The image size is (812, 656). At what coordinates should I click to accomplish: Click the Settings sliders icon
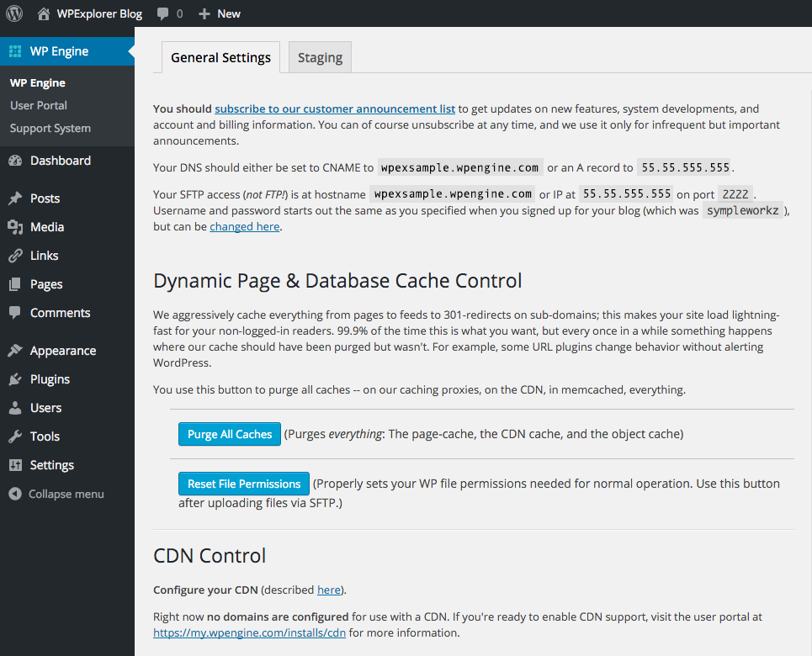tap(15, 465)
